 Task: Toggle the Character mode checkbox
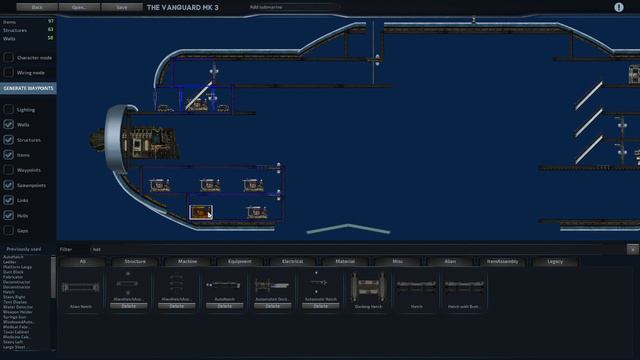9,58
